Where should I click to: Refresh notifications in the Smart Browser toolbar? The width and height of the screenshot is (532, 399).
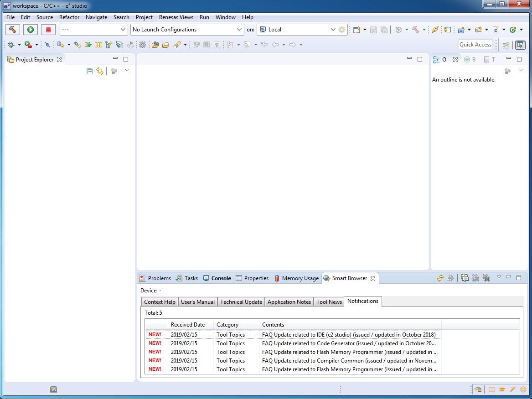pyautogui.click(x=440, y=278)
